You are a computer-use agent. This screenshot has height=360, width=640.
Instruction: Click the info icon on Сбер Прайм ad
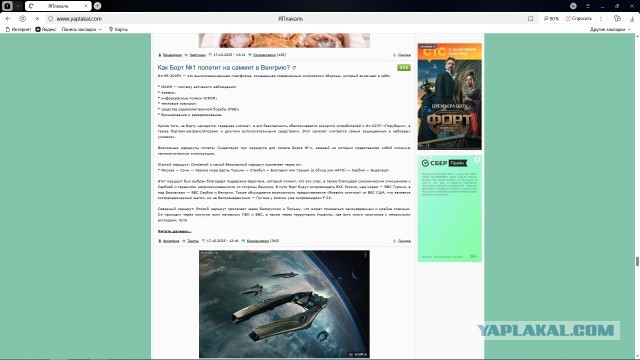click(477, 160)
